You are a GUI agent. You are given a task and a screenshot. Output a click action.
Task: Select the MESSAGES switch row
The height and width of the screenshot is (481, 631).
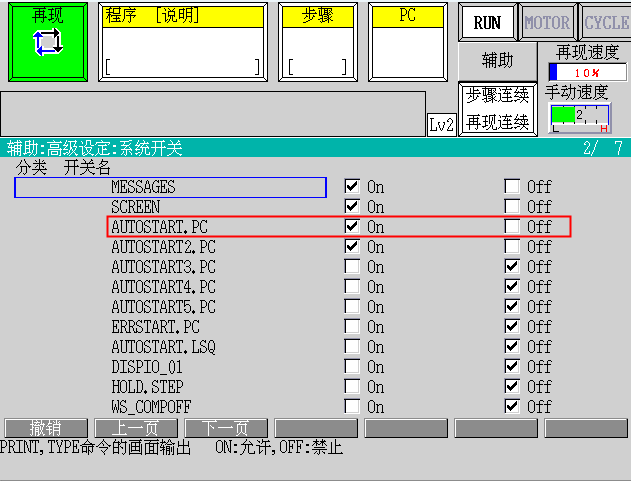[x=170, y=187]
